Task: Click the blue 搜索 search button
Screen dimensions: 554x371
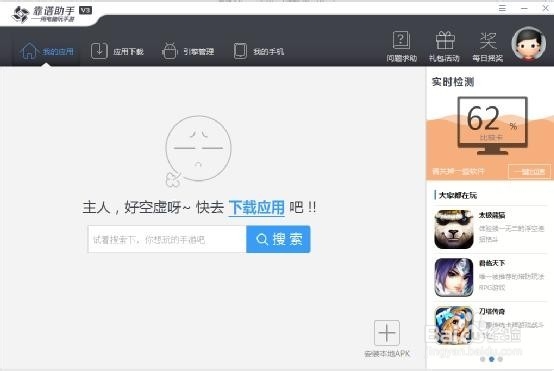Action: (278, 239)
